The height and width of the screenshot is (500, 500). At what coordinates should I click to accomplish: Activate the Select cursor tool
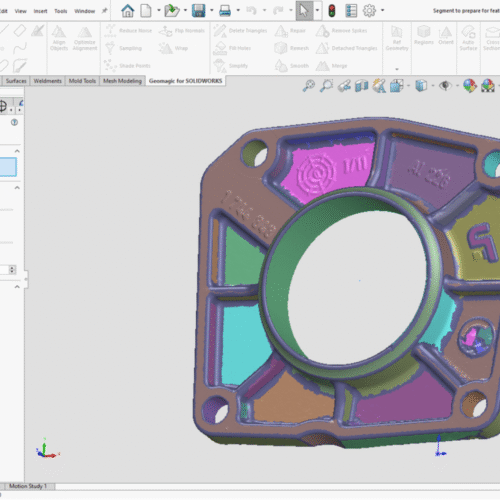pyautogui.click(x=304, y=11)
